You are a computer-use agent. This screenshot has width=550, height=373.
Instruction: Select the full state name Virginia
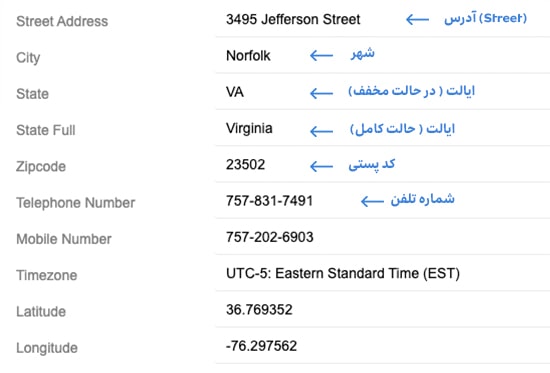point(249,128)
